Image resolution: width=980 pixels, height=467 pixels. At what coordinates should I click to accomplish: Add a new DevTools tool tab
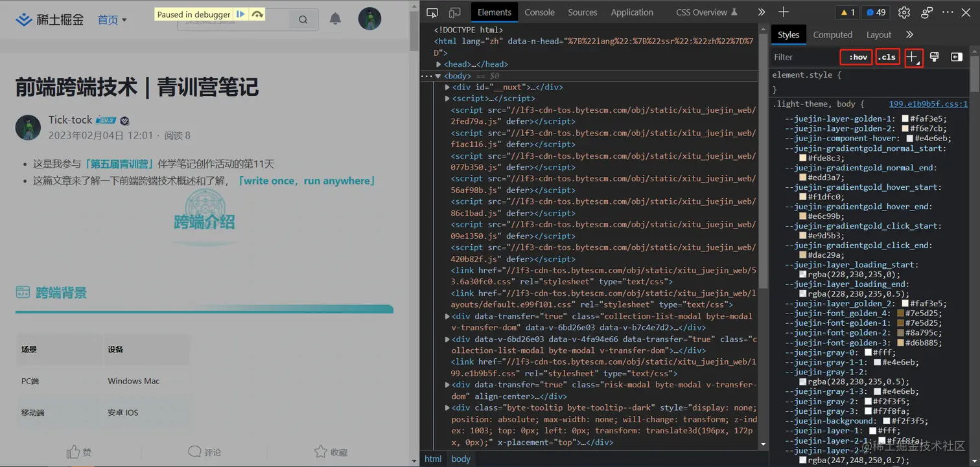784,12
